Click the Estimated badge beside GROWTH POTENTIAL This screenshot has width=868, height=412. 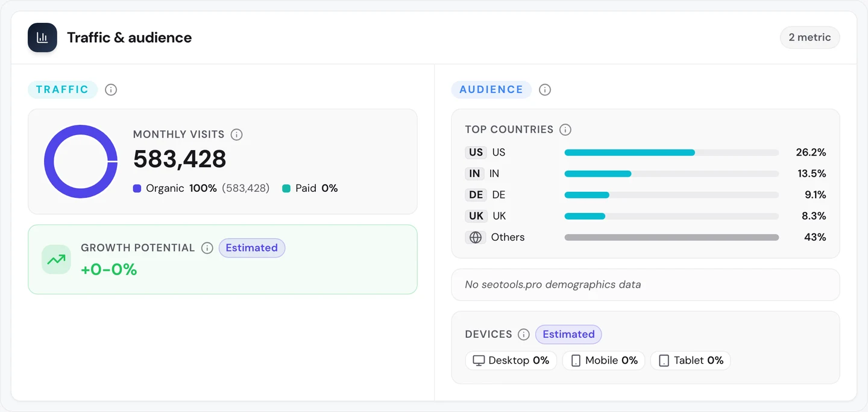coord(252,248)
